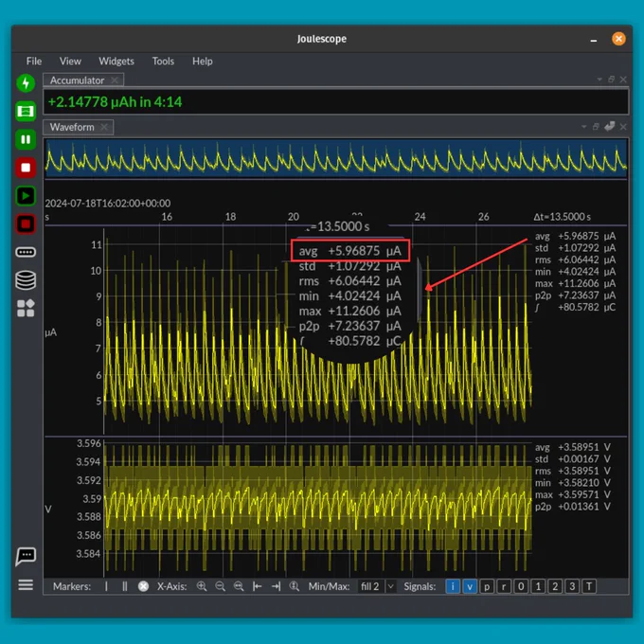Open Waveform settings wrench icon
Screen dimensions: 644x644
click(x=610, y=126)
